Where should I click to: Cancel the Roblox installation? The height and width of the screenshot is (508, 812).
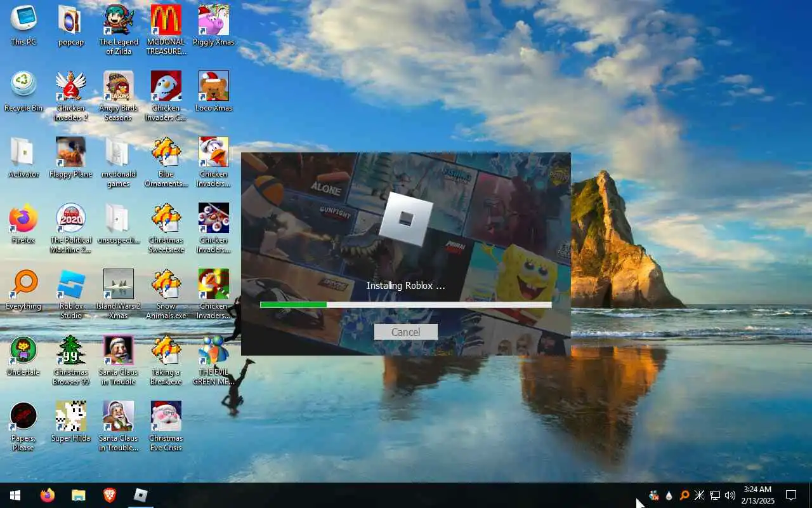pyautogui.click(x=405, y=332)
